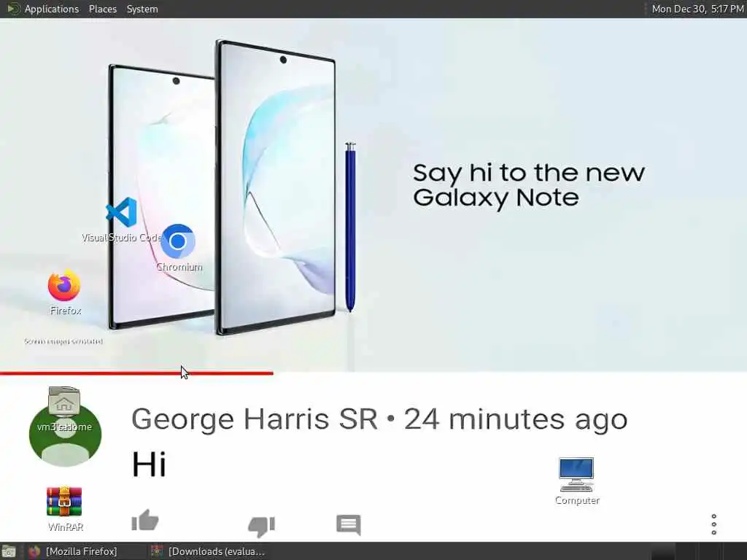Click the comment reply bubble icon
The image size is (747, 560).
point(348,524)
